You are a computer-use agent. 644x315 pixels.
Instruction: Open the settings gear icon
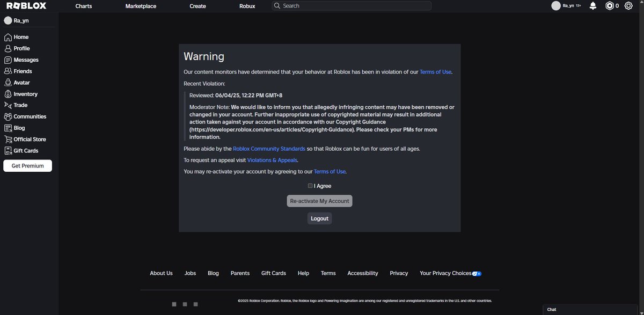(628, 6)
